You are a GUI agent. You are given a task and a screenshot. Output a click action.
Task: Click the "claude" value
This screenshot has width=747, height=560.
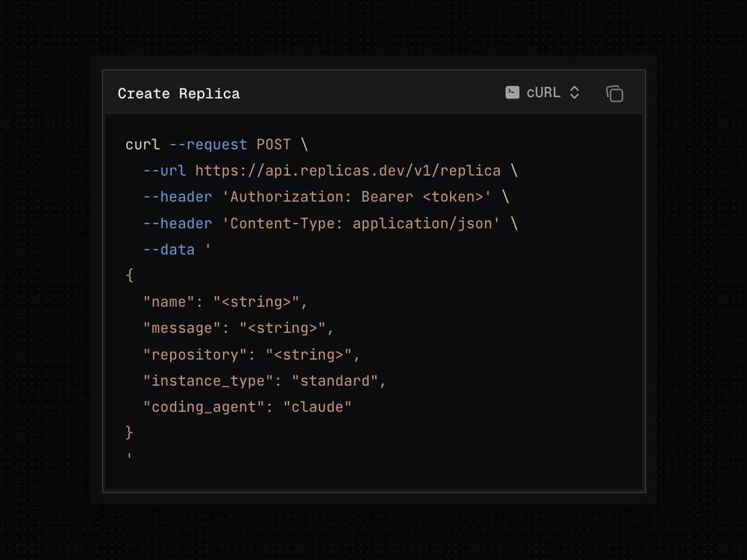317,407
